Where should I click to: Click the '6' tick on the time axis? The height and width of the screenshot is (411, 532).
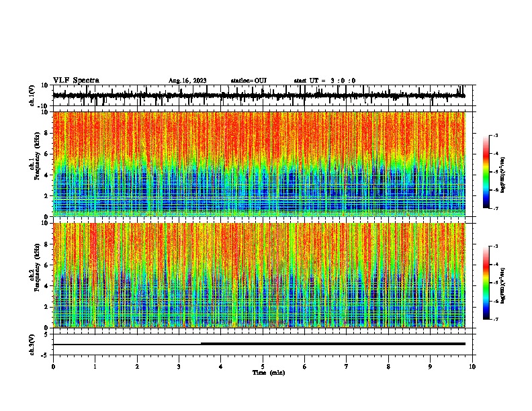click(x=305, y=367)
